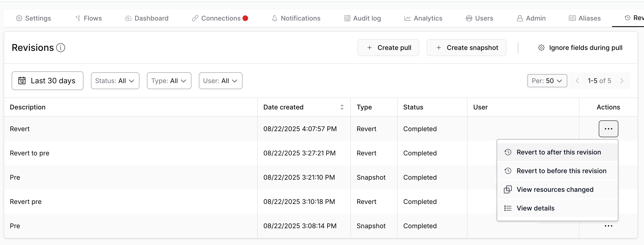Click date 08/22/2025 4:07:57 PM
The height and width of the screenshot is (245, 644).
[x=300, y=129]
